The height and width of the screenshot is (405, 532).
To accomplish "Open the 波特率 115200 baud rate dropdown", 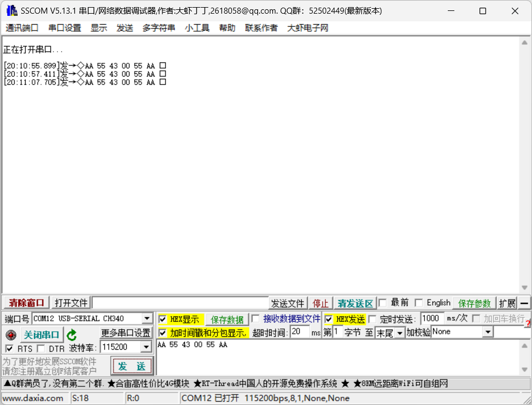I will click(x=145, y=347).
